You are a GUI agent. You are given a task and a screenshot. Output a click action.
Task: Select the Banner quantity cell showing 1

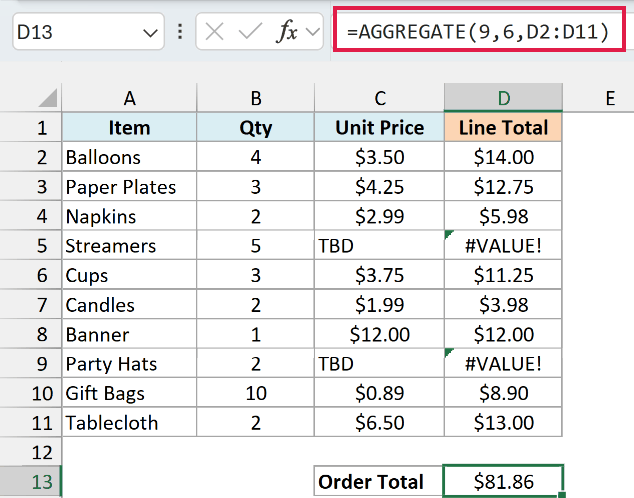(256, 334)
